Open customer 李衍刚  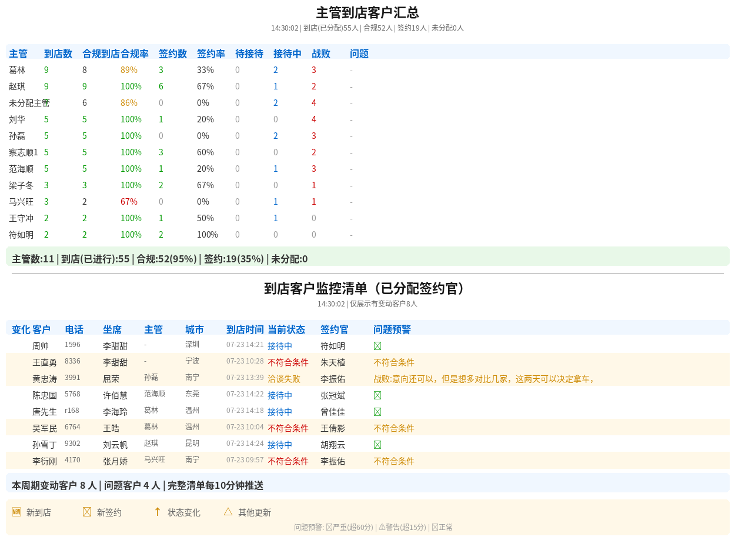point(45,461)
